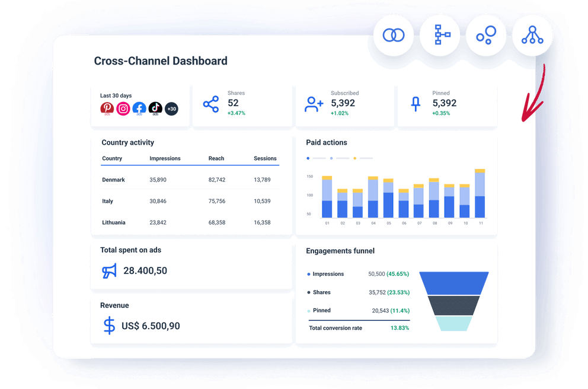Select the Facebook ads icon
Screen dimensions: 588x389
tap(139, 109)
